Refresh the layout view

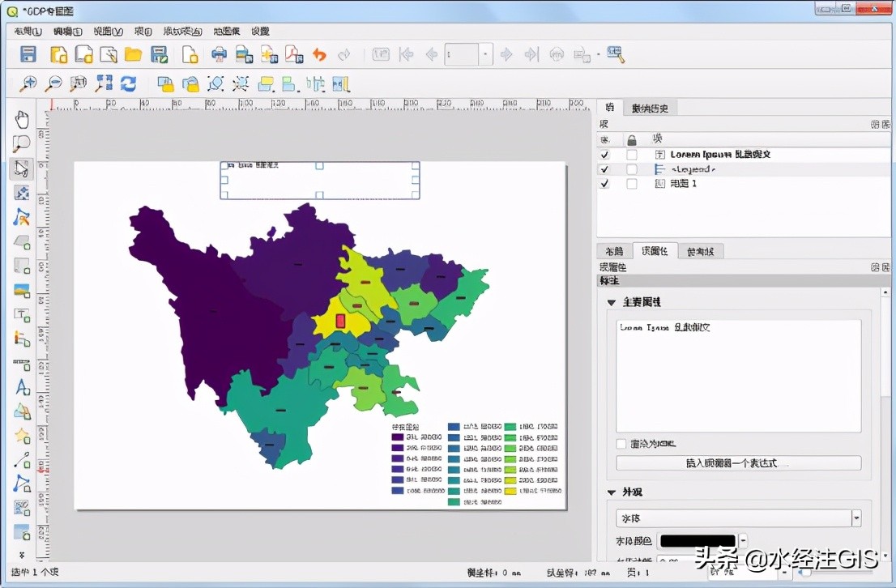(x=129, y=84)
